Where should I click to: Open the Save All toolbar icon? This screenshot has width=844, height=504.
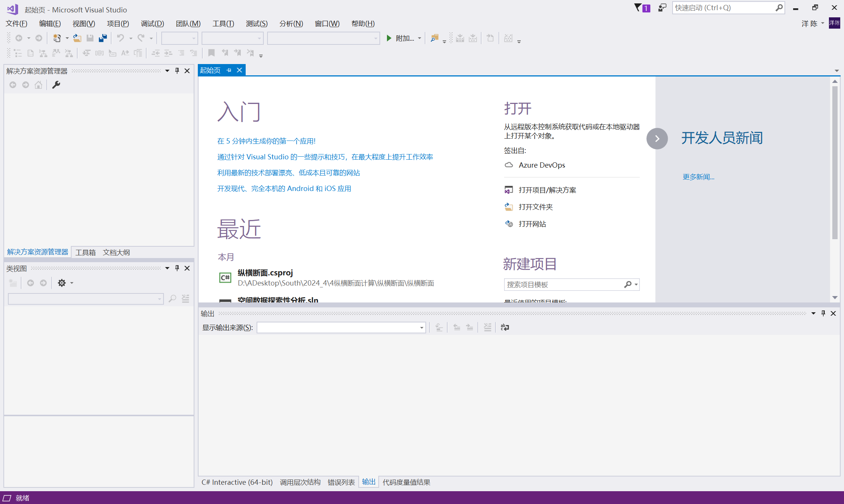(x=102, y=38)
